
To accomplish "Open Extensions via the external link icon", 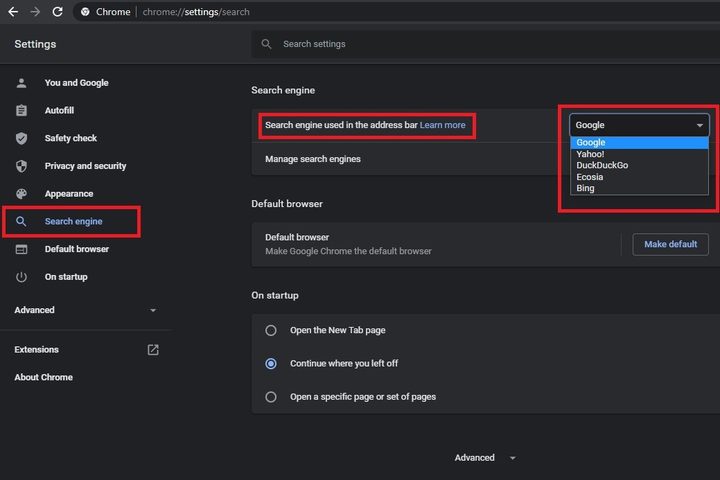I will [x=153, y=350].
